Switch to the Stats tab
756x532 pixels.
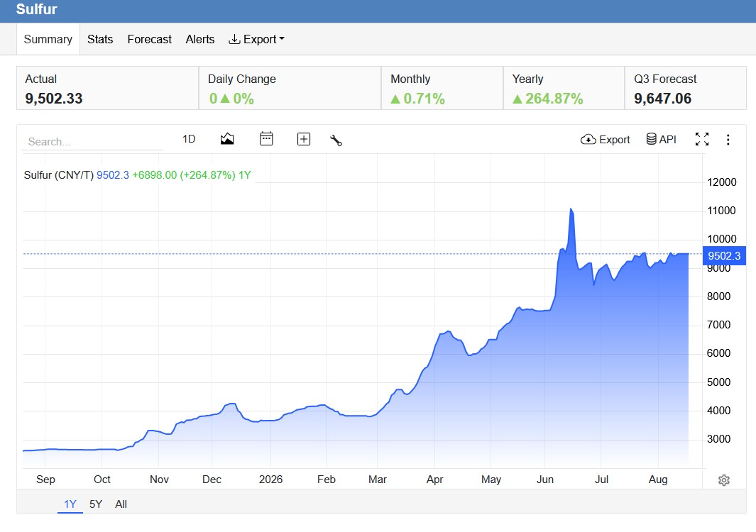coord(100,39)
